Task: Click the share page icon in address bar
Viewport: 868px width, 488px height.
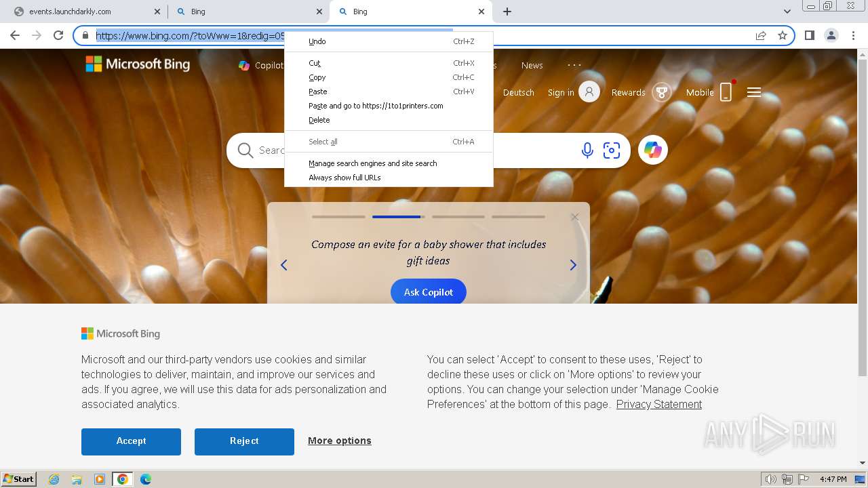Action: point(761,35)
